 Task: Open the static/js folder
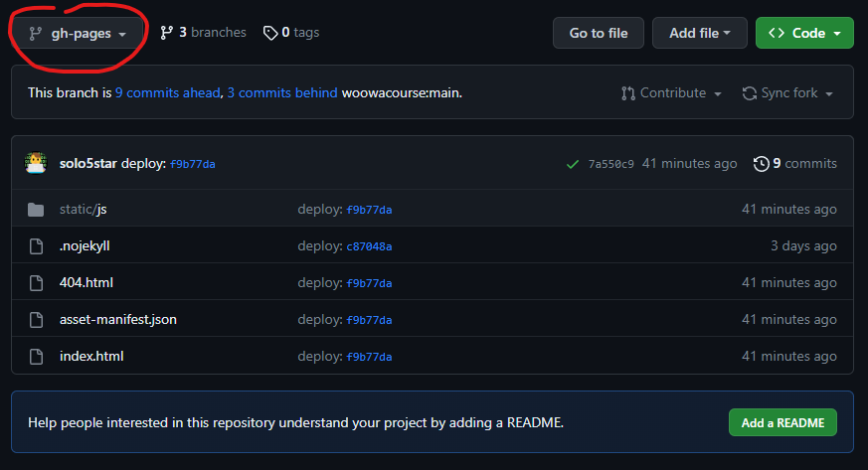click(x=84, y=209)
